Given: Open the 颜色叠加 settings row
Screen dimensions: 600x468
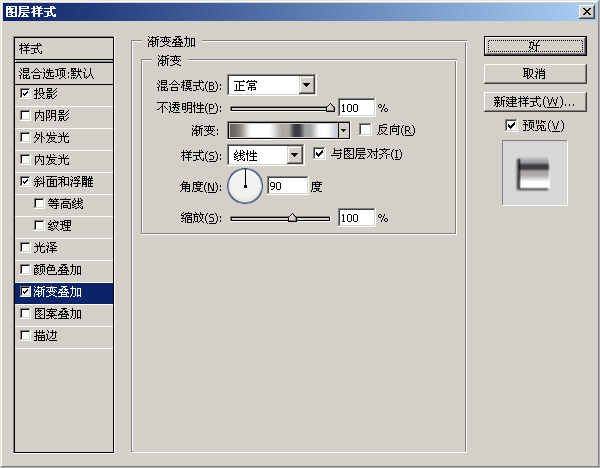Looking at the screenshot, I should [x=64, y=270].
